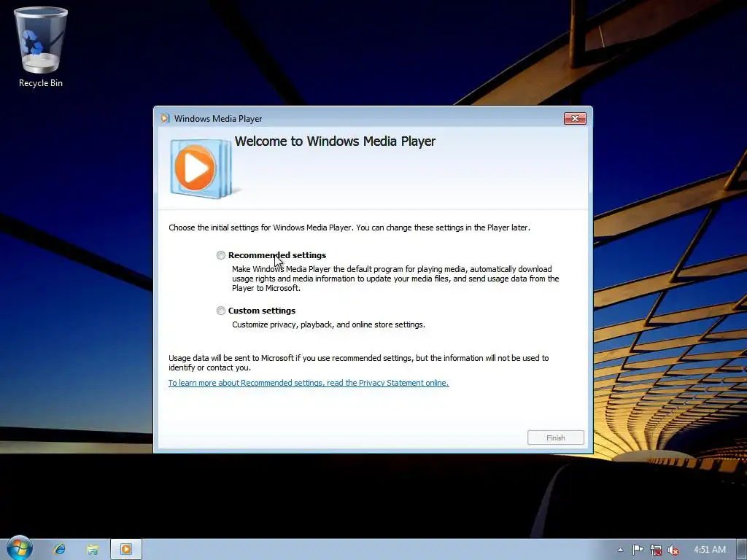The height and width of the screenshot is (560, 747).
Task: Click the Finish button
Action: click(555, 437)
